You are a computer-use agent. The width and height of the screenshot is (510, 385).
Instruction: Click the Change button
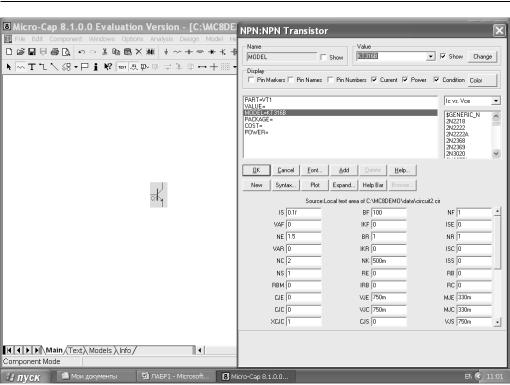pos(483,56)
